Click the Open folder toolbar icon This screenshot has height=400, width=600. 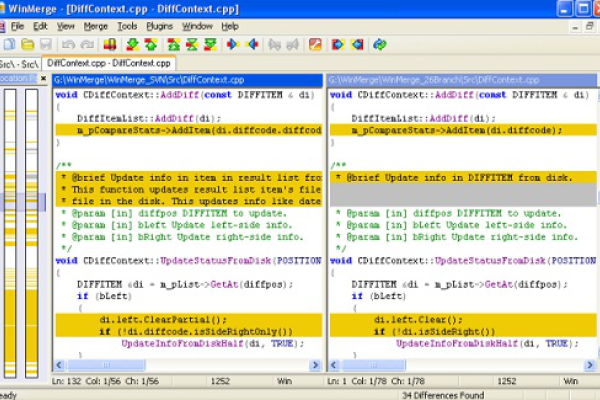(x=26, y=45)
